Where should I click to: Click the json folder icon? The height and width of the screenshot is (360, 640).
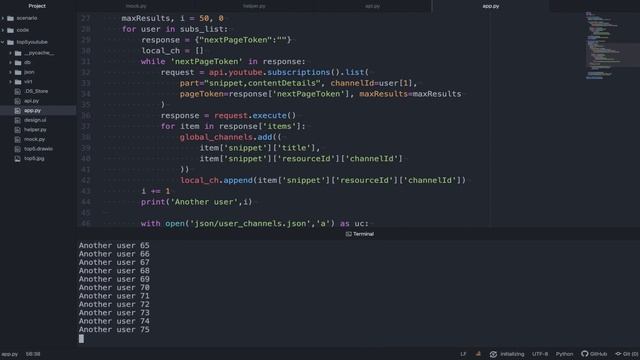coord(18,72)
